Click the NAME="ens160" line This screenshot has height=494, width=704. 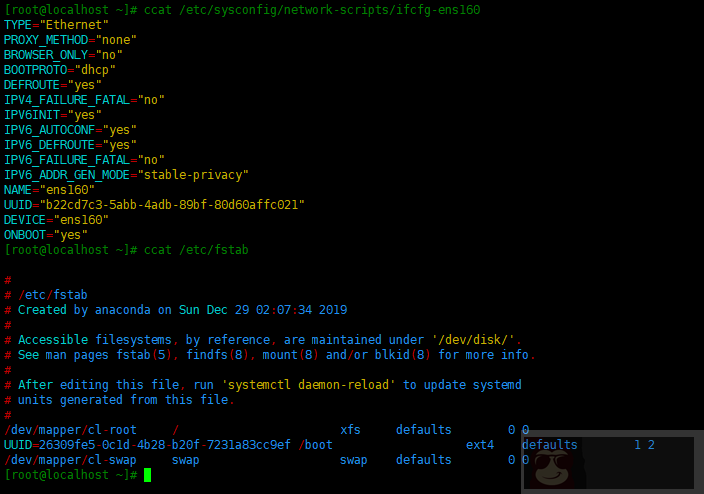(50, 190)
